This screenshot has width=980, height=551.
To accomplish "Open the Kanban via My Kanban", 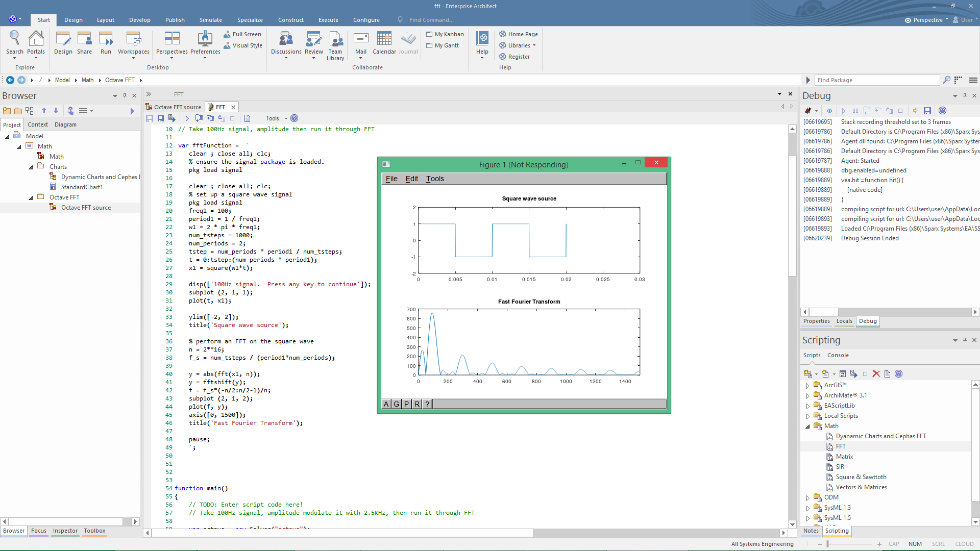I will tap(445, 34).
